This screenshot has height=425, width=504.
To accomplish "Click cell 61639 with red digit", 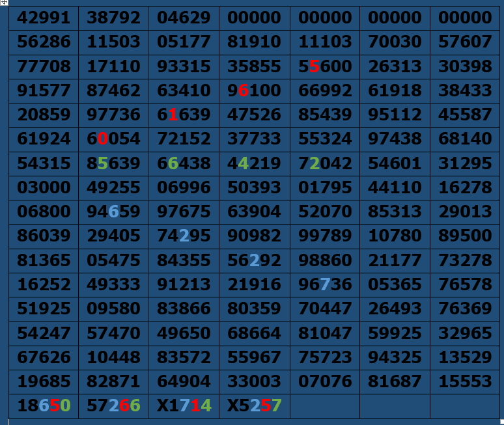I will [x=184, y=115].
